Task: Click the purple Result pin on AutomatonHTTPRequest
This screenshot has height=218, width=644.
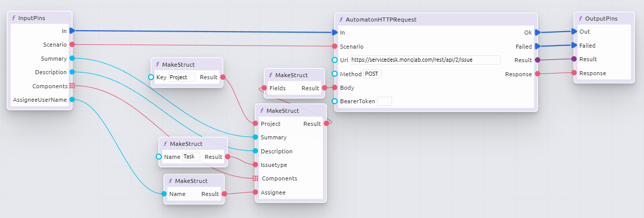Action: (x=537, y=60)
